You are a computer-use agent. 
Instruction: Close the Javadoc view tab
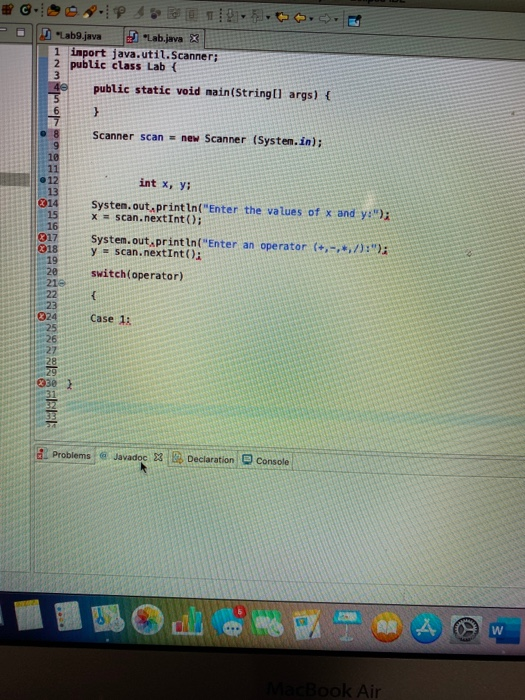(x=158, y=457)
